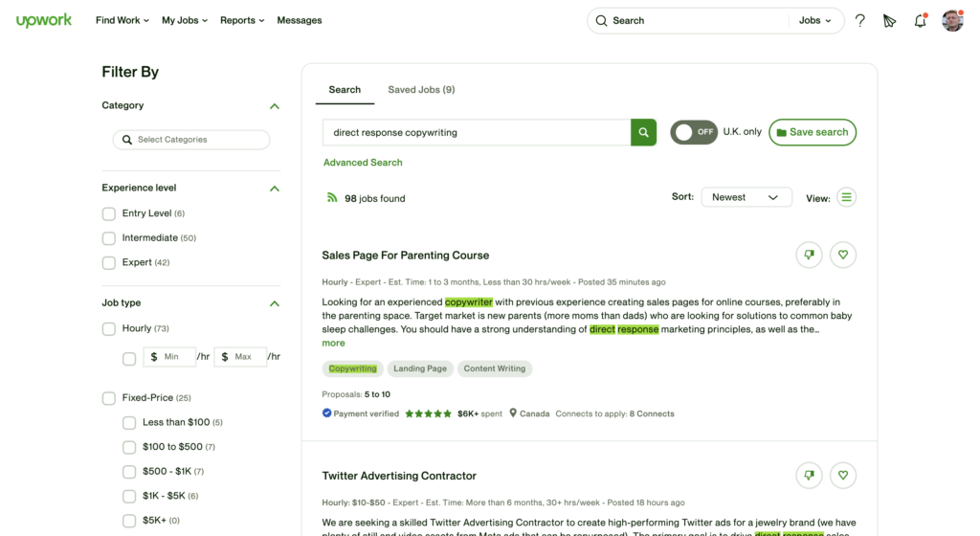Click the green search magnifier button
The height and width of the screenshot is (536, 980).
pos(643,133)
